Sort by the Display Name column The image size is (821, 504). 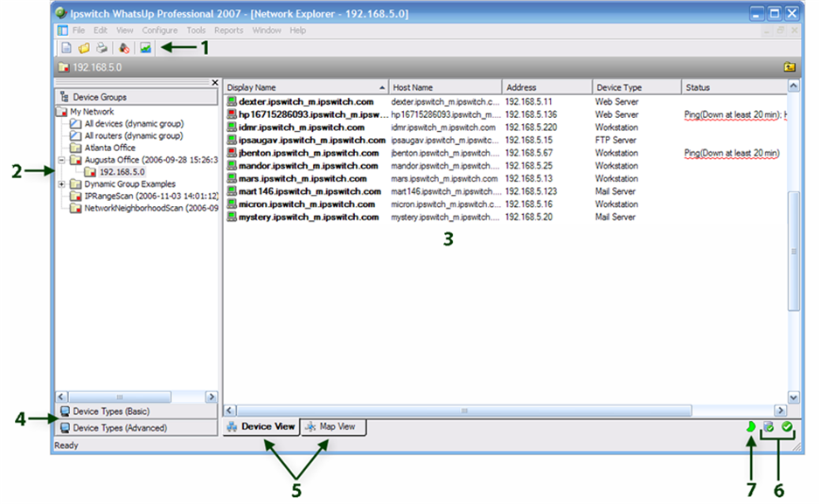[x=306, y=87]
